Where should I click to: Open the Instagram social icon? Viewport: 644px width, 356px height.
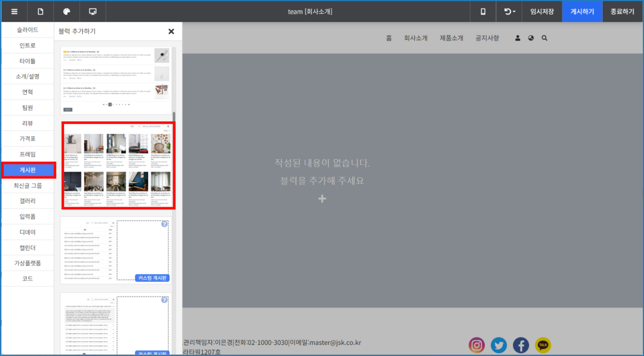coord(476,345)
